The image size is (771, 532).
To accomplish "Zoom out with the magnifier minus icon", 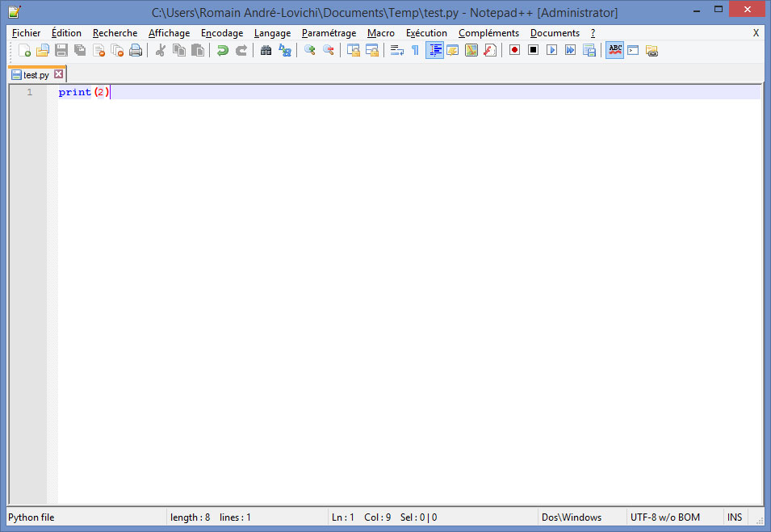I will [x=329, y=50].
